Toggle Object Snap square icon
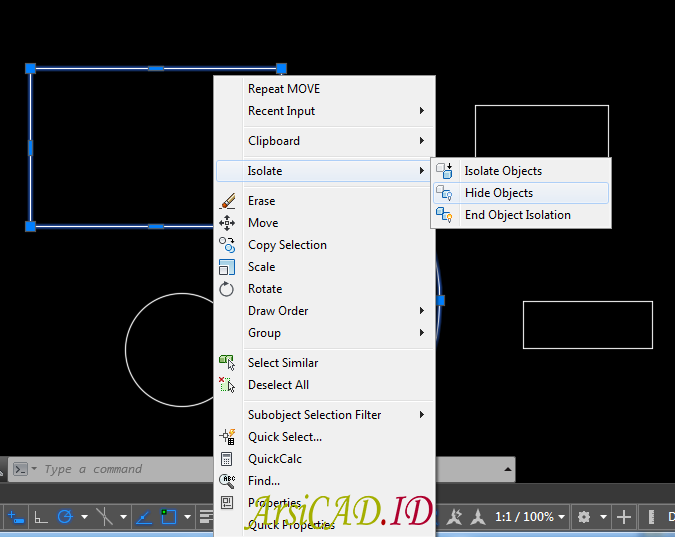The width and height of the screenshot is (675, 537). coord(168,517)
